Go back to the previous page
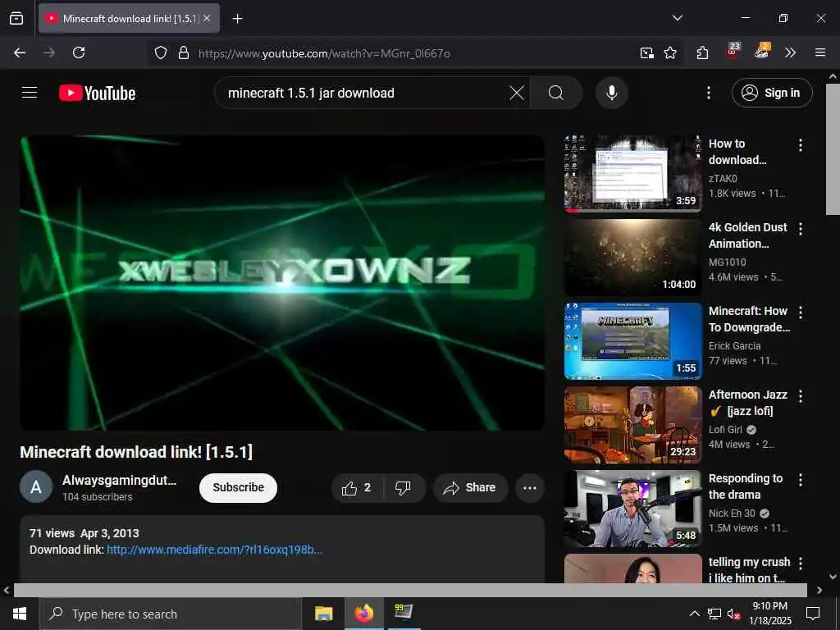The image size is (840, 630). pyautogui.click(x=20, y=52)
